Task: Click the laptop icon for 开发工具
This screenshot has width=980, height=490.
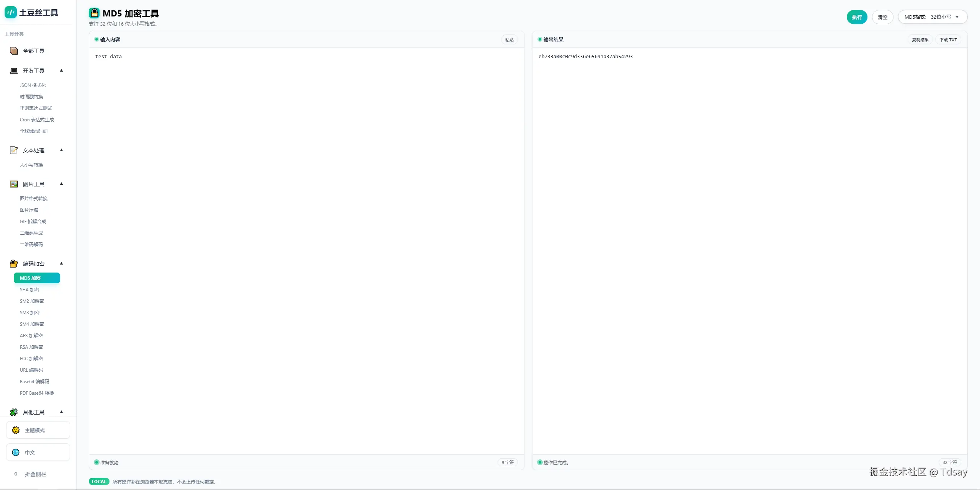Action: click(x=14, y=71)
